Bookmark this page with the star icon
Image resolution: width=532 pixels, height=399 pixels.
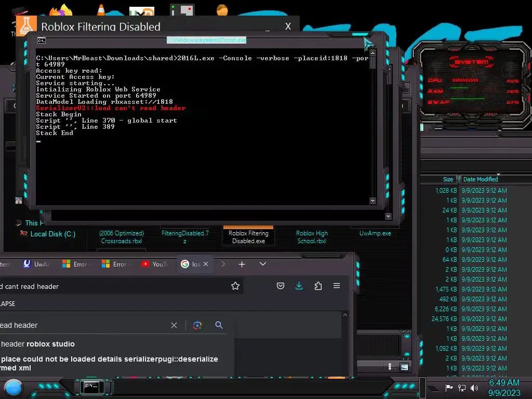[235, 286]
